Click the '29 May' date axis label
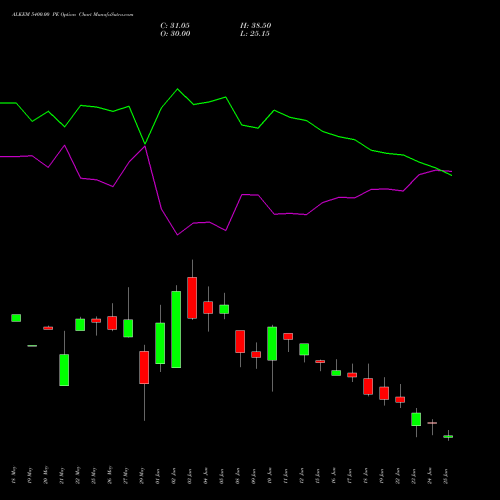 click(x=142, y=475)
